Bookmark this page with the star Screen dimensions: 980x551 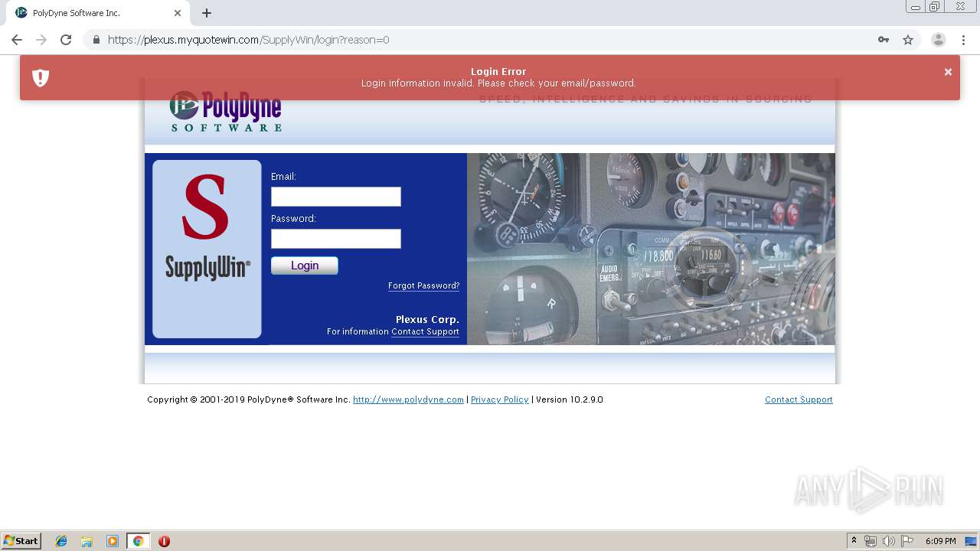click(x=908, y=40)
